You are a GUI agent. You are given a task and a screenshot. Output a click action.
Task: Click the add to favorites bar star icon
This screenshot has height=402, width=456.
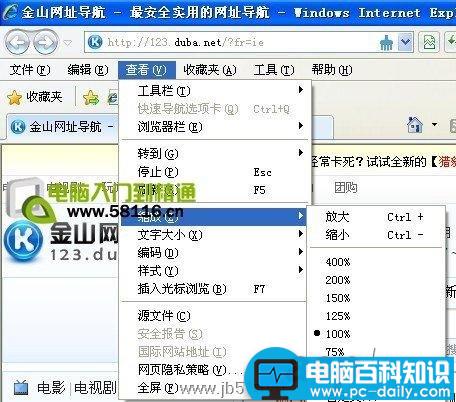pyautogui.click(x=91, y=98)
